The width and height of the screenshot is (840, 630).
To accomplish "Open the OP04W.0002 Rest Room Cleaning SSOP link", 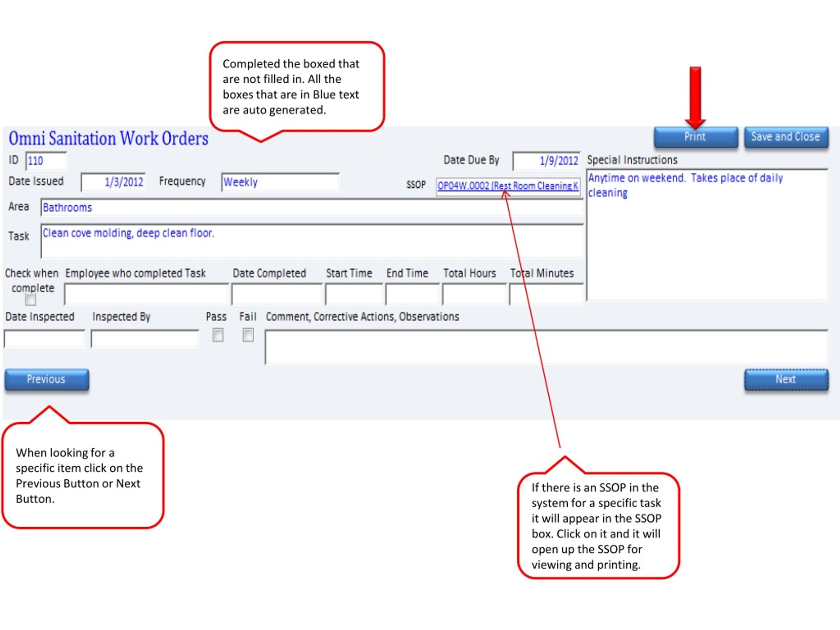I will pos(508,186).
